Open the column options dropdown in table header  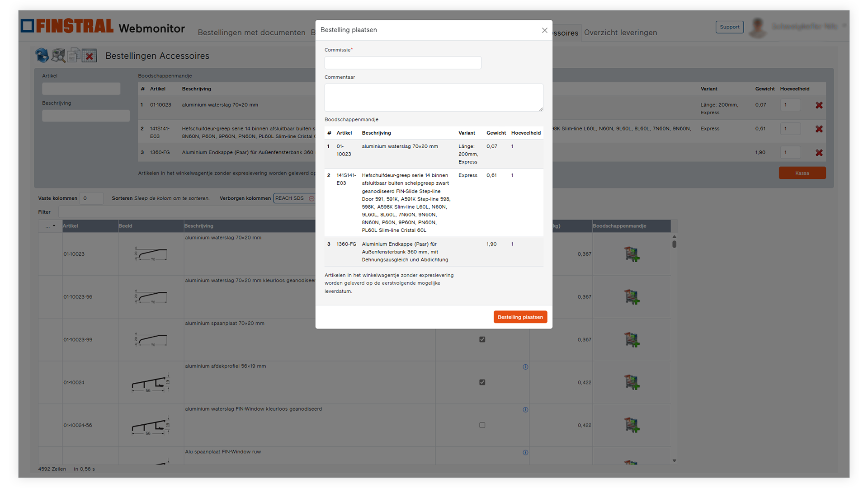point(50,226)
